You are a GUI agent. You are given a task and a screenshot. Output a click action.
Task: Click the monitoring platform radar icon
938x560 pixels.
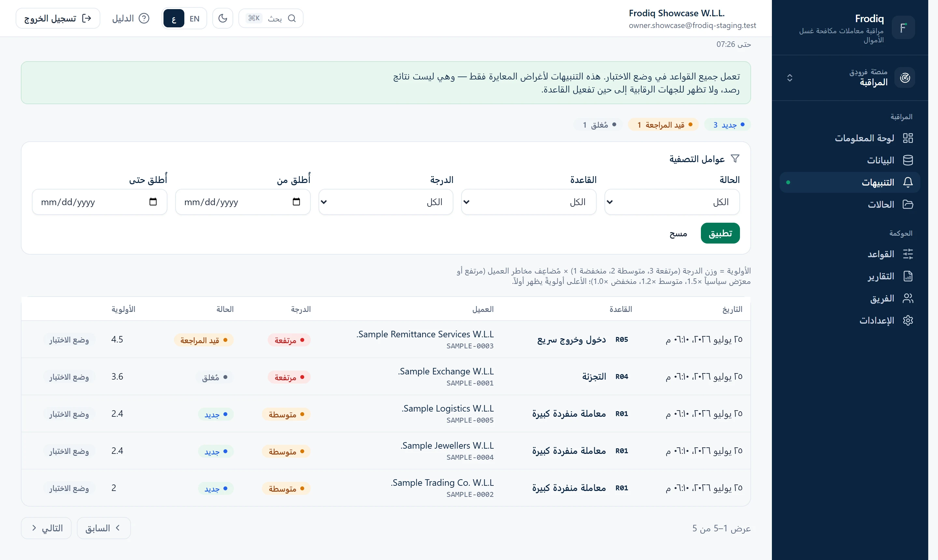click(905, 78)
